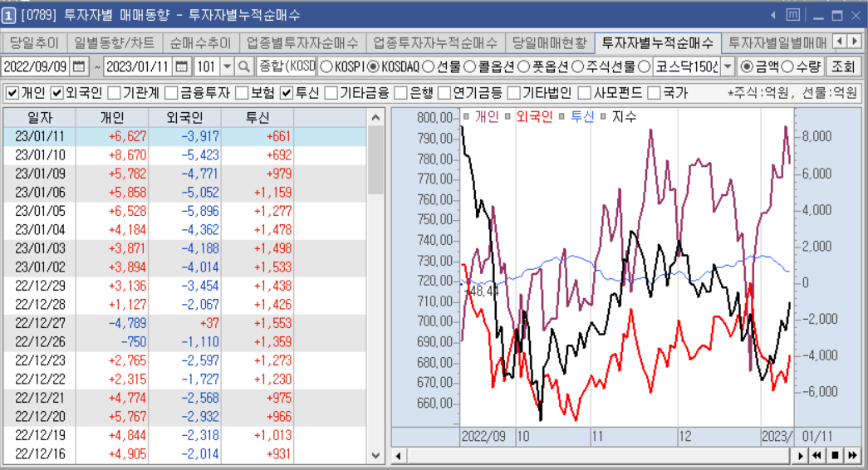Switch to 업종투자자누적순매수 tab
The width and height of the screenshot is (868, 470).
(435, 42)
